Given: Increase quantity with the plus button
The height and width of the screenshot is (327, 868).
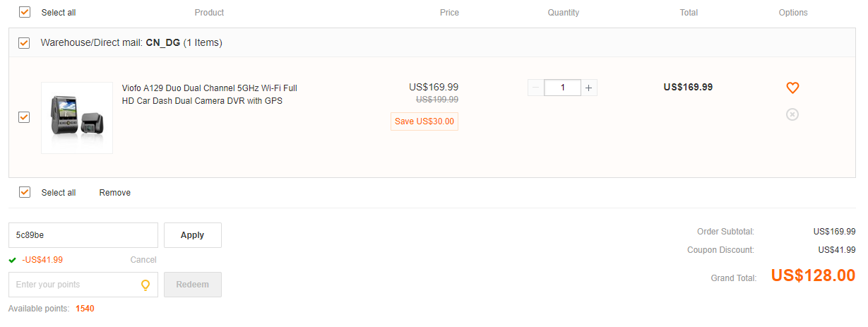Looking at the screenshot, I should 589,88.
